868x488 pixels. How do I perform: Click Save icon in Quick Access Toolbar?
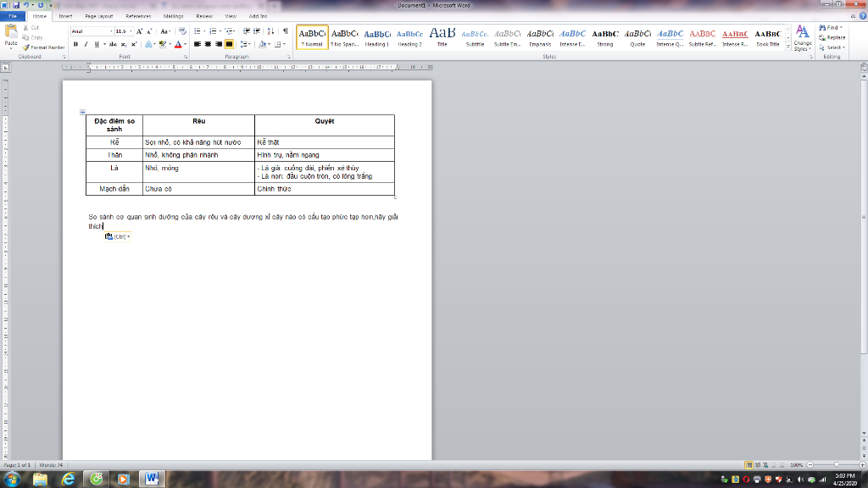(x=16, y=5)
